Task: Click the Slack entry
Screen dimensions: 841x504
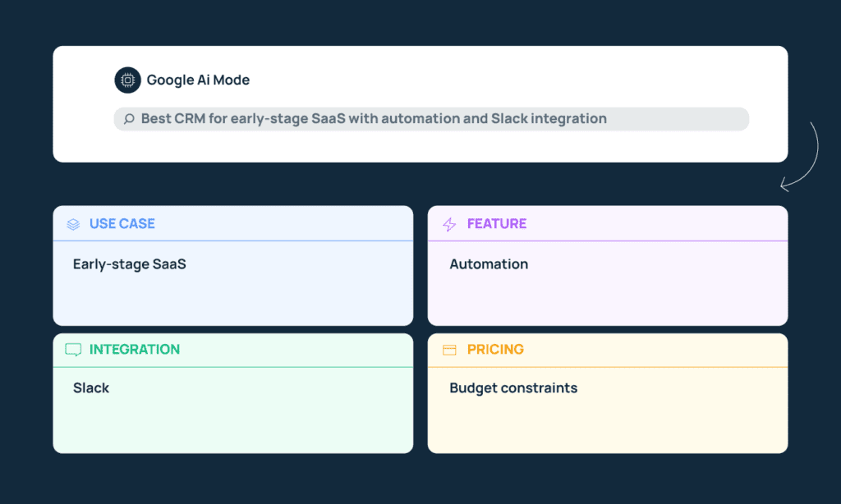Action: point(91,387)
